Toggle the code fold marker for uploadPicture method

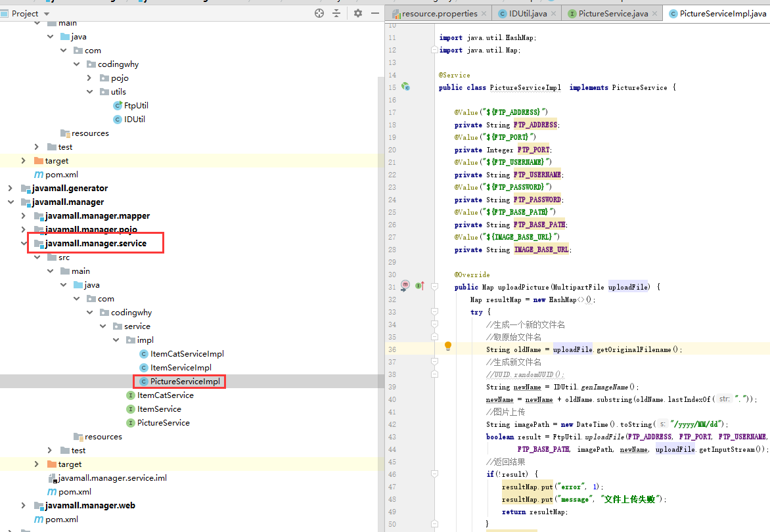434,286
